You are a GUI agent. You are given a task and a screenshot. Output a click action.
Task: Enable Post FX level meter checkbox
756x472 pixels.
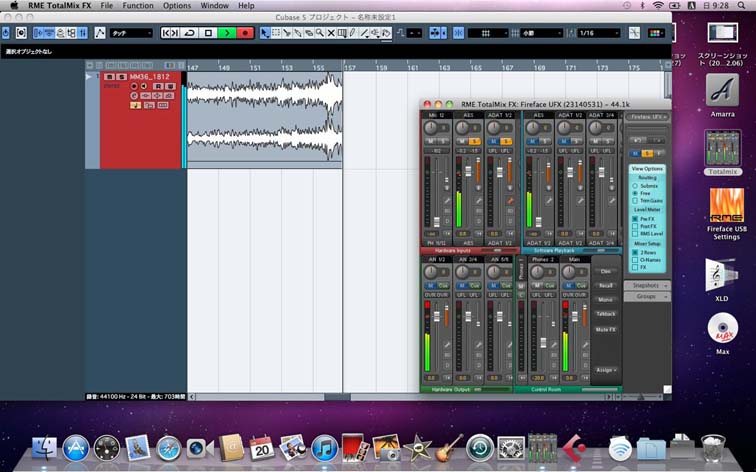[x=635, y=226]
